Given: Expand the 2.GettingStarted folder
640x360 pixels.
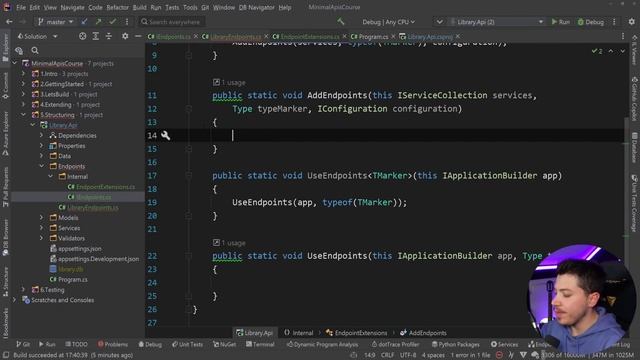Looking at the screenshot, I should pyautogui.click(x=23, y=84).
